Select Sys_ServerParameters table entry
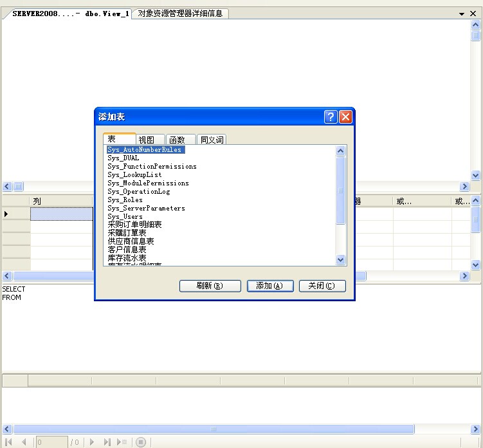 click(x=147, y=208)
